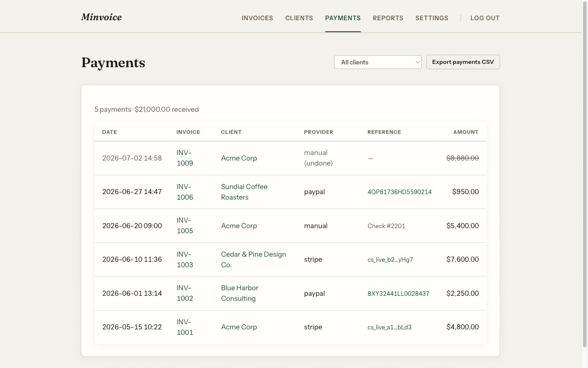Open invoice INV-1002
This screenshot has height=368, width=588.
tap(185, 293)
